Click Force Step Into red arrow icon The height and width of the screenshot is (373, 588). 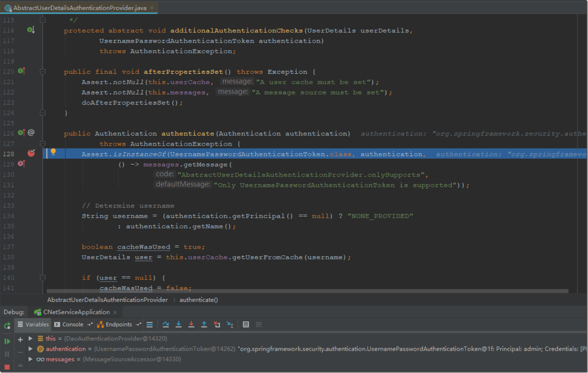tap(191, 325)
